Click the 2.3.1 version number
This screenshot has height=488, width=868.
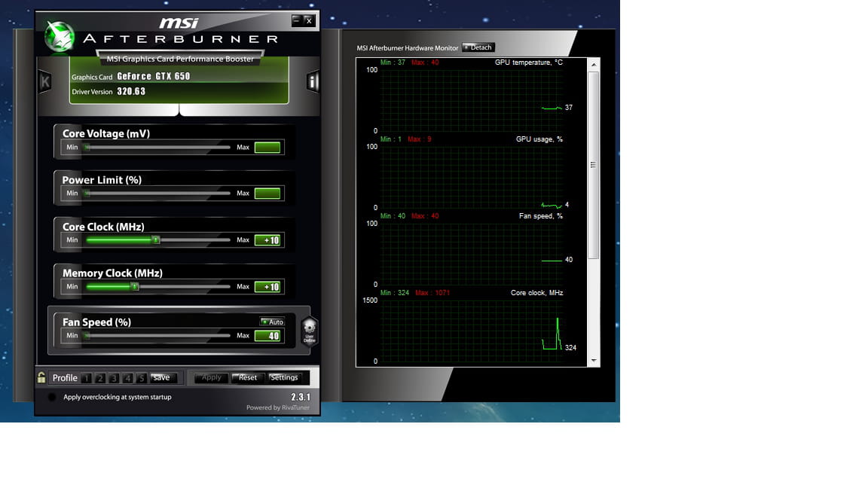[301, 398]
